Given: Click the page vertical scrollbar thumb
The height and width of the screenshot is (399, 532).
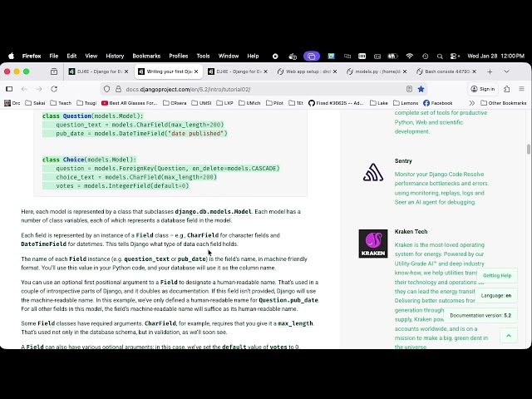Looking at the screenshot, I should point(529,149).
